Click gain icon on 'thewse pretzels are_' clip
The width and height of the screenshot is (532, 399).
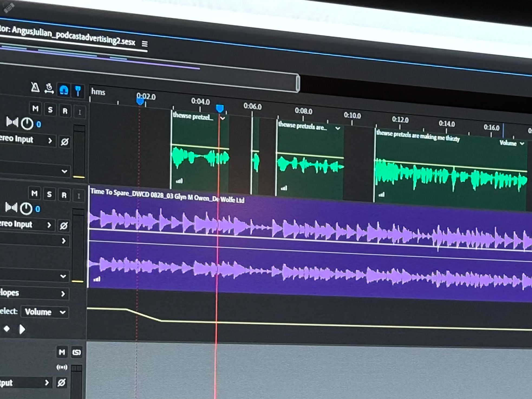tap(284, 188)
